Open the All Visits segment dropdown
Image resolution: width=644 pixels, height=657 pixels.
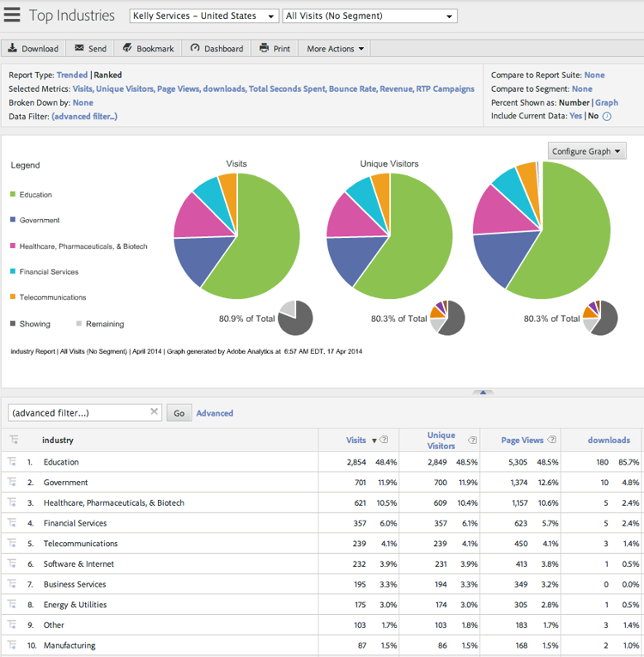point(369,16)
